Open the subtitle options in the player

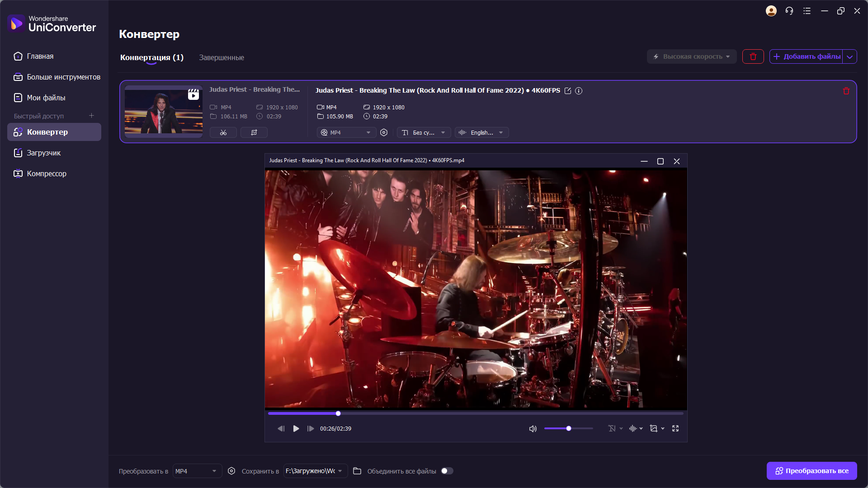pyautogui.click(x=615, y=428)
